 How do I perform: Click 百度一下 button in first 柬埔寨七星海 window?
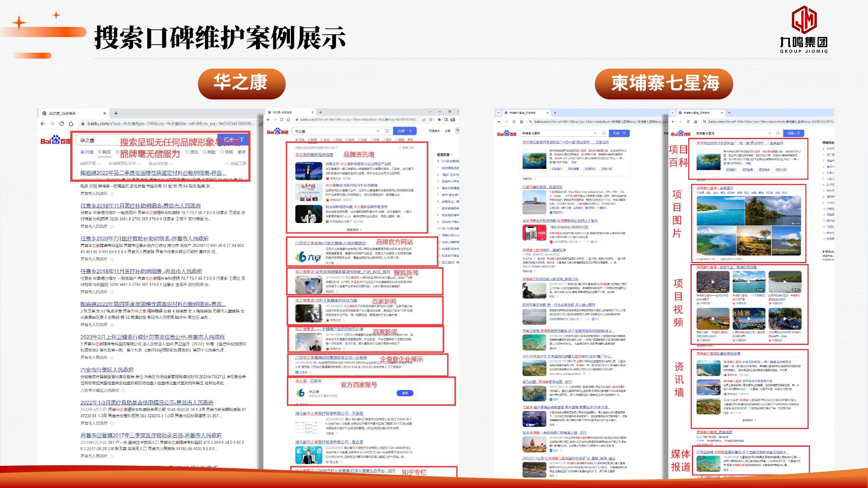(619, 133)
